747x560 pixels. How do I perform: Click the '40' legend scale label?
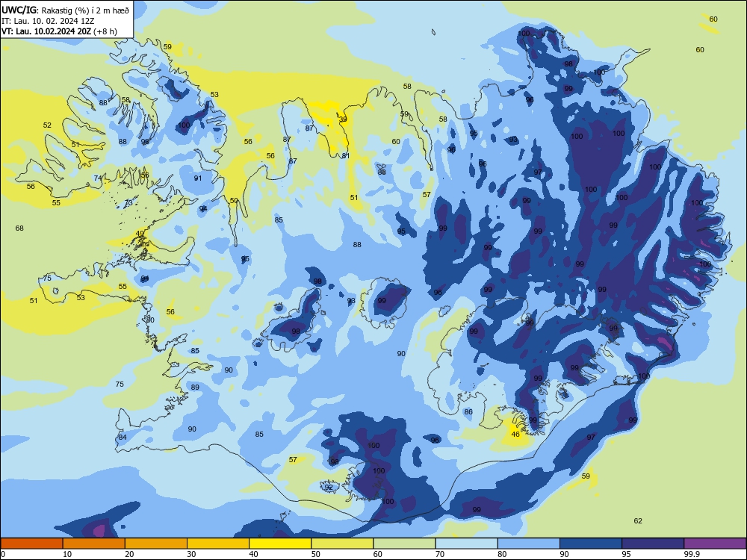(253, 554)
